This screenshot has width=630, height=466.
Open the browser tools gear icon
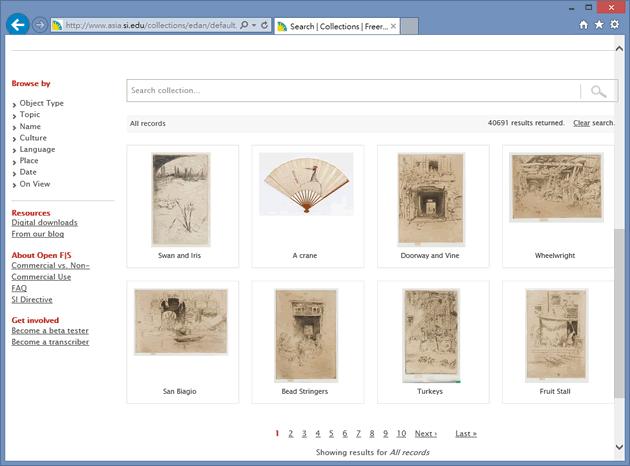point(614,25)
